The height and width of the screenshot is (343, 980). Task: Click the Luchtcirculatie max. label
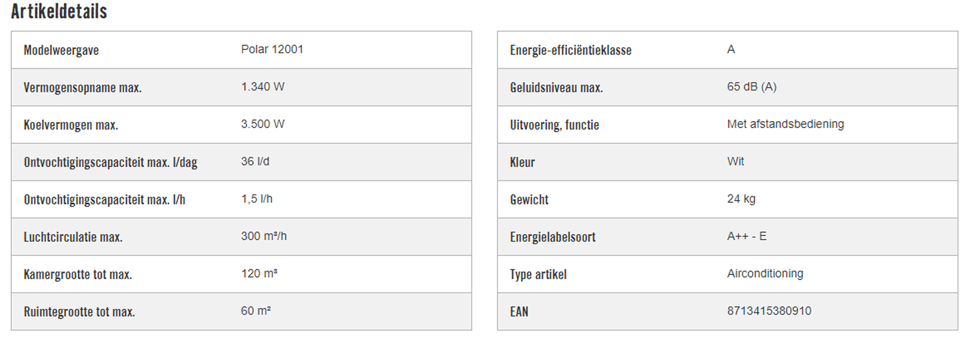point(73,237)
